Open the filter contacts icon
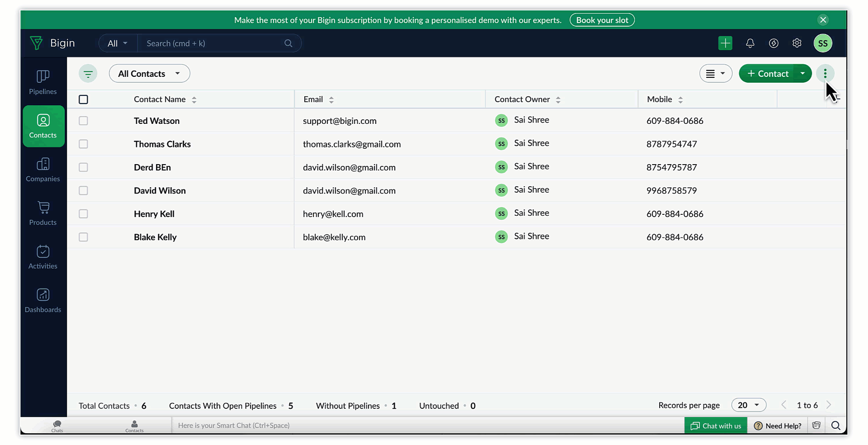The image size is (868, 445). 88,74
